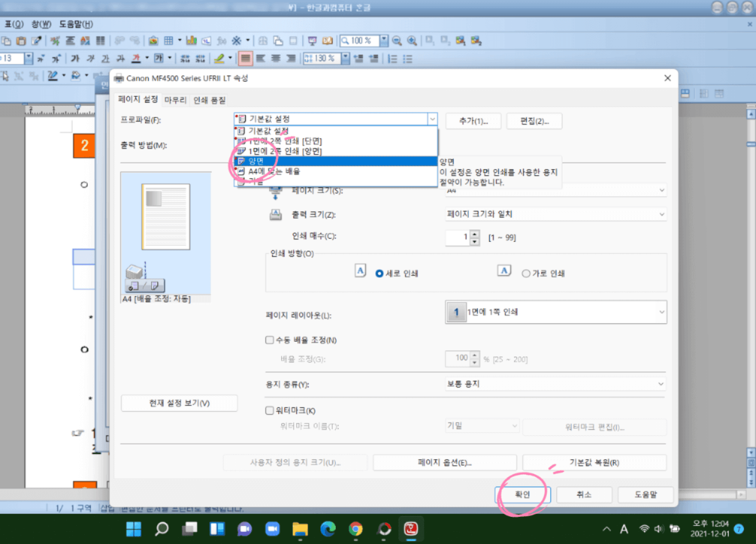Select 1면에 2쪽 인쇄 [단면] profile
The height and width of the screenshot is (544, 756).
pyautogui.click(x=336, y=141)
